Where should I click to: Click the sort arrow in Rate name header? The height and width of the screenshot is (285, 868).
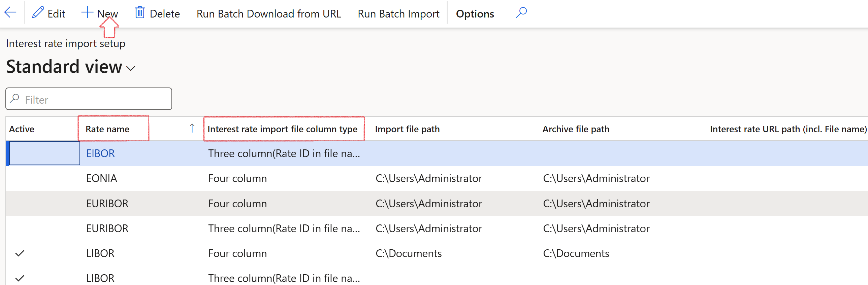click(x=192, y=128)
